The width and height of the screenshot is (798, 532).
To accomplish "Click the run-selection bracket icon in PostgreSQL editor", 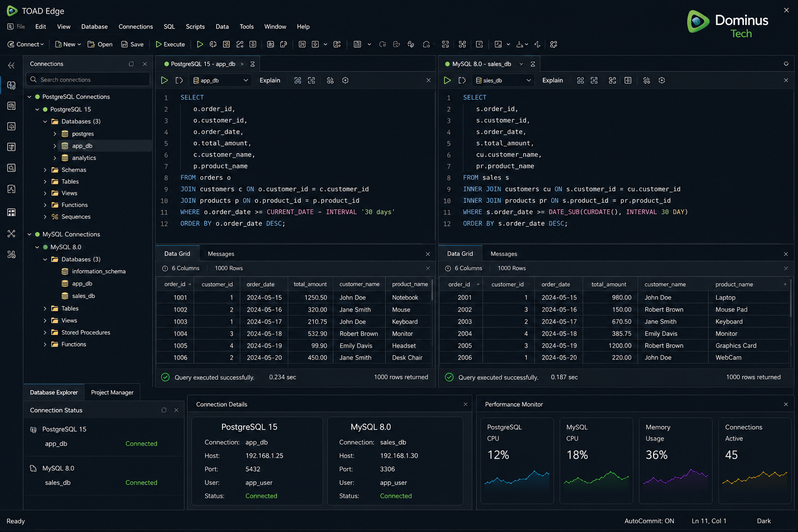I will [179, 81].
